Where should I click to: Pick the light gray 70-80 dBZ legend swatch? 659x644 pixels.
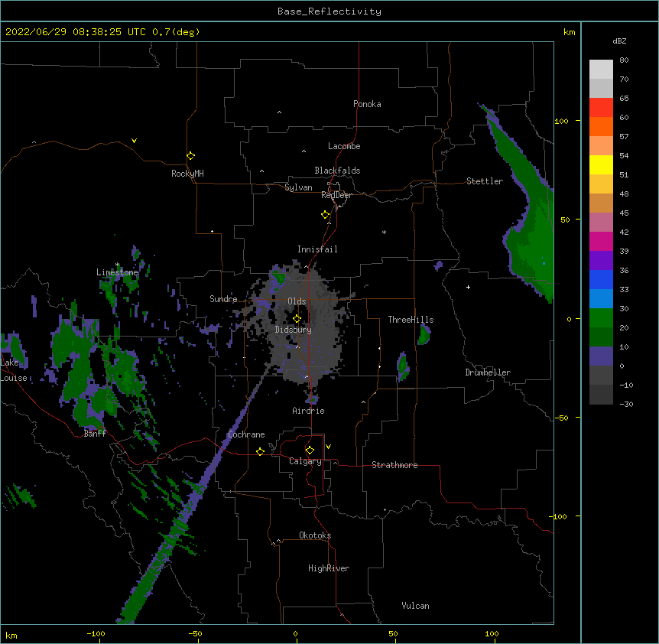601,70
